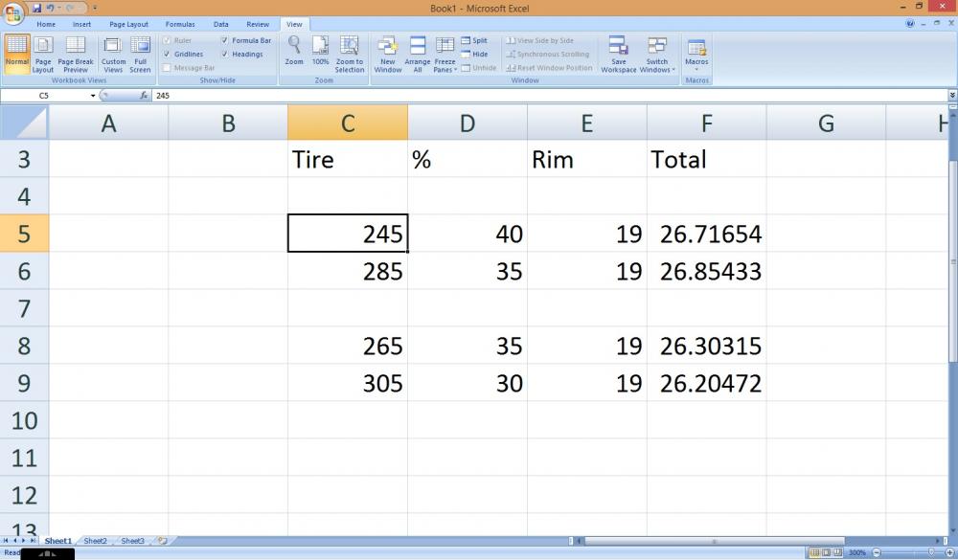Image resolution: width=958 pixels, height=560 pixels.
Task: Save the workbook from Quick Access toolbar
Action: point(36,8)
